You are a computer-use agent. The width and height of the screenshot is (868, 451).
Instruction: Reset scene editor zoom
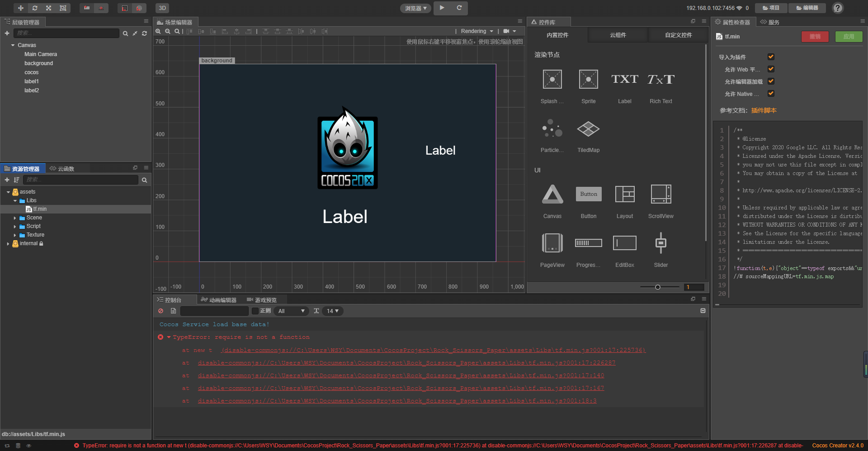point(177,31)
